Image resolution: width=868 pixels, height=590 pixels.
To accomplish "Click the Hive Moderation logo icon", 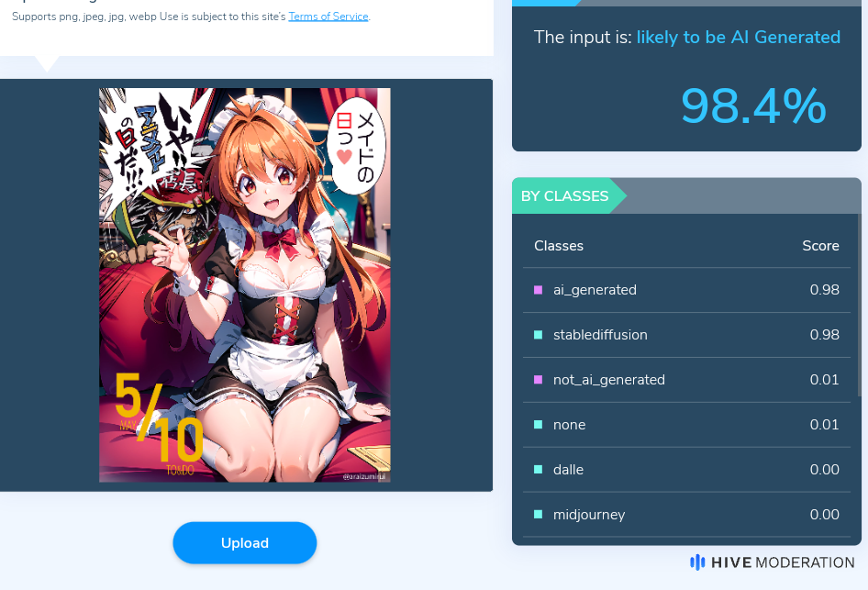I will click(x=697, y=562).
